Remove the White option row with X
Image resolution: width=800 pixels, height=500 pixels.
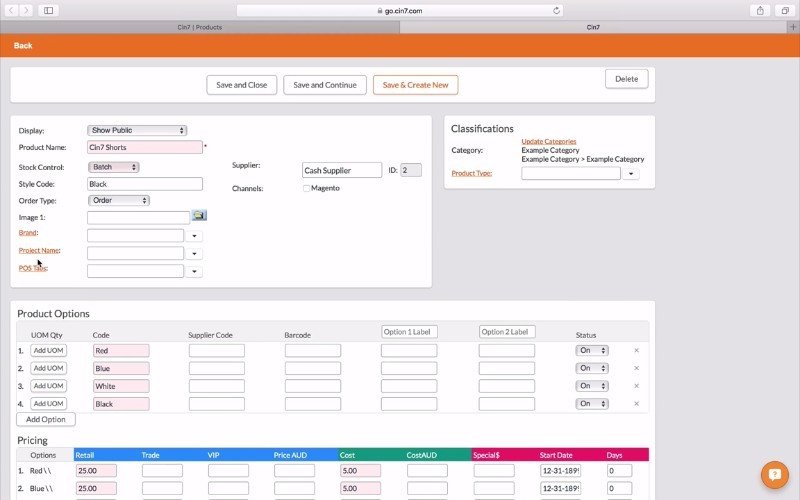click(636, 386)
